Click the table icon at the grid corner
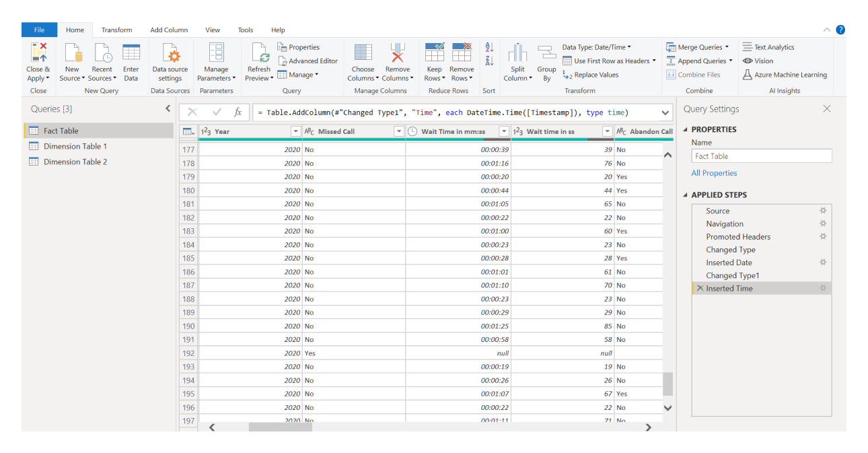 [188, 131]
